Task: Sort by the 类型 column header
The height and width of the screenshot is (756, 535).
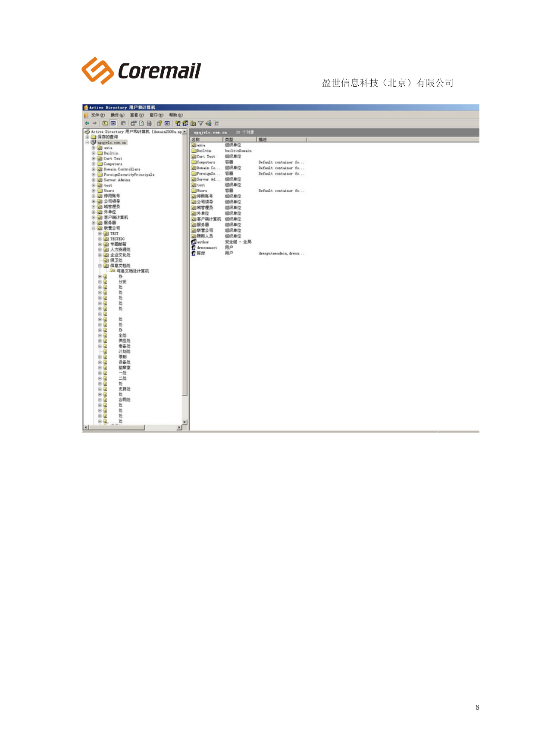Action: 240,140
